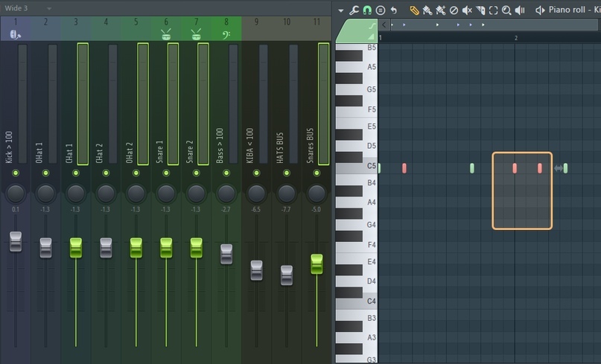Open the piano roll options menu arrow

tap(340, 10)
